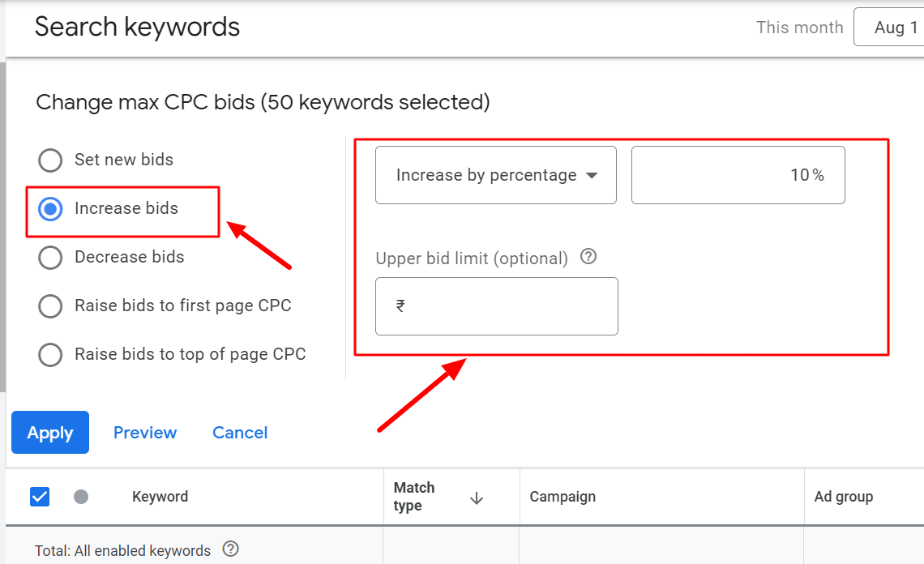Click the 10% percentage input field
Screen dimensions: 924x564
tap(738, 175)
